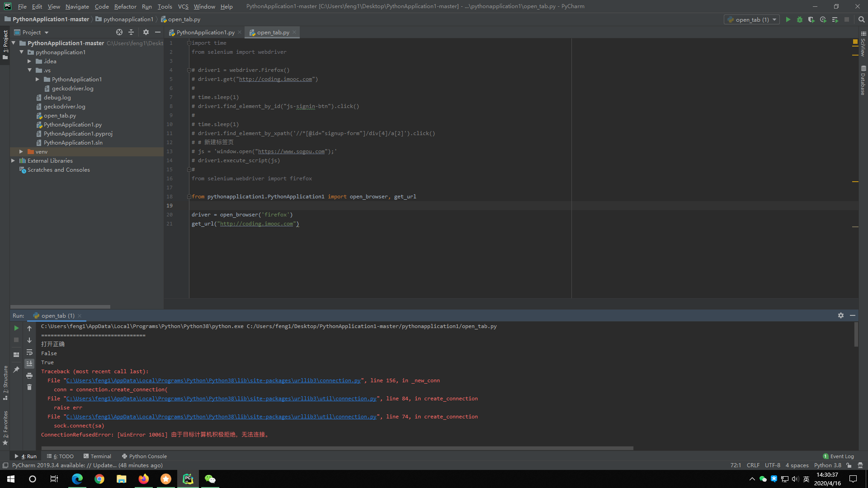Open the Python Console tool window

click(144, 456)
